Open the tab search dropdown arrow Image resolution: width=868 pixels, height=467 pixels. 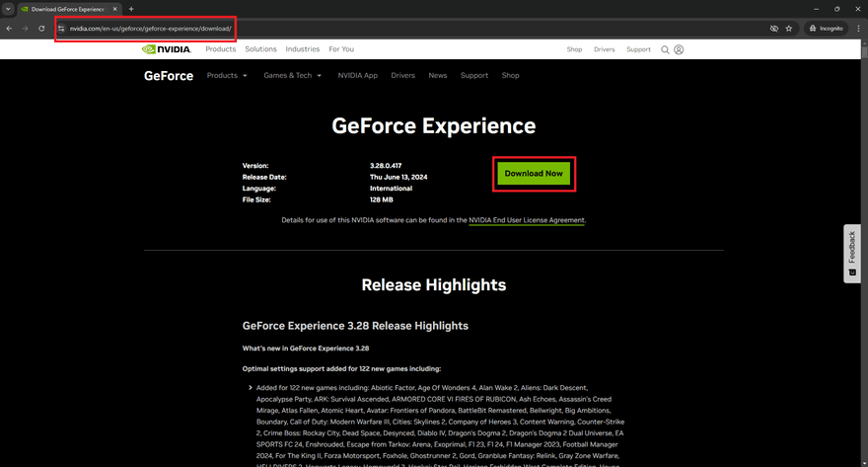[x=8, y=9]
